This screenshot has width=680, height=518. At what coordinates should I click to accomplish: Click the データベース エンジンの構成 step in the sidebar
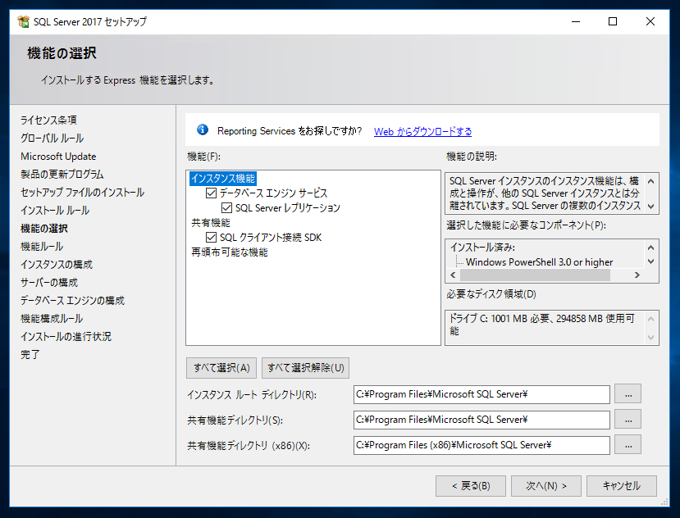coord(72,300)
